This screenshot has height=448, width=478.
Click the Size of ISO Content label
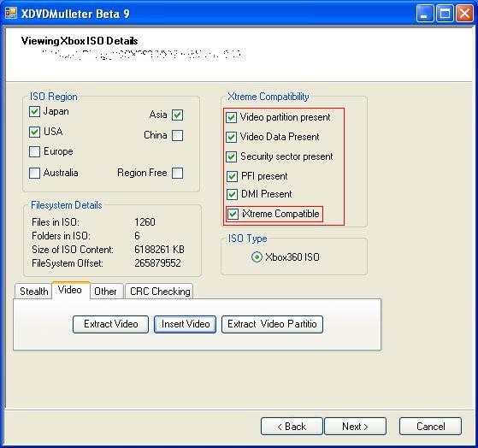(x=73, y=250)
